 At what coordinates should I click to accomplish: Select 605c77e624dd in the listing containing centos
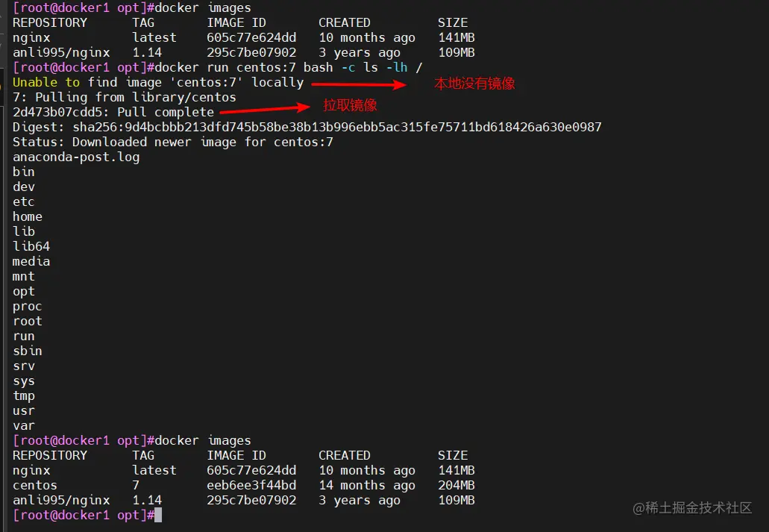pos(251,471)
